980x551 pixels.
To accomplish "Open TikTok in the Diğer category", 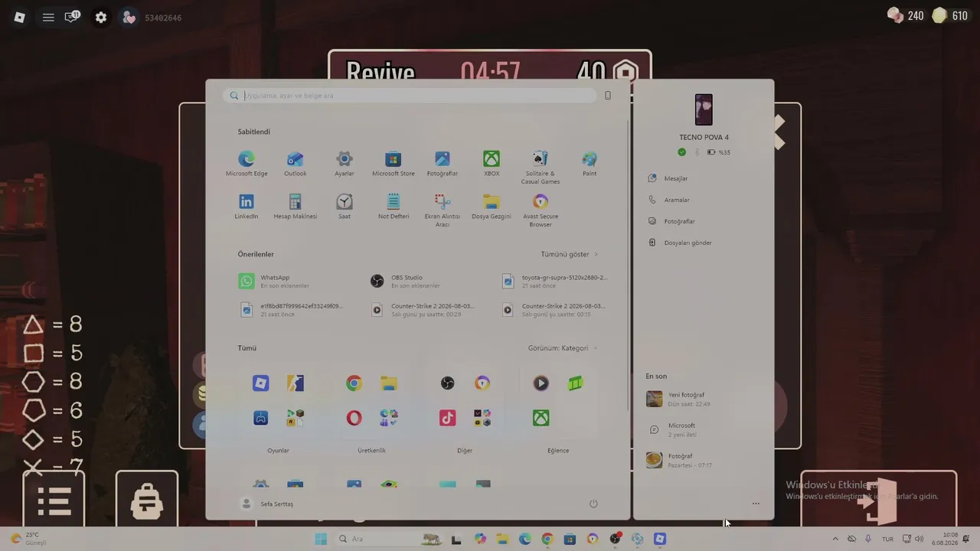I will (x=448, y=418).
